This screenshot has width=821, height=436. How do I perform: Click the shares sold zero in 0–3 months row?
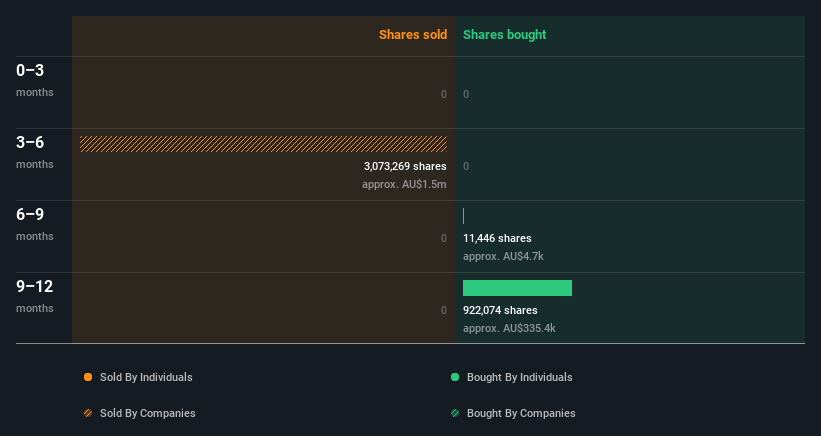pos(444,94)
